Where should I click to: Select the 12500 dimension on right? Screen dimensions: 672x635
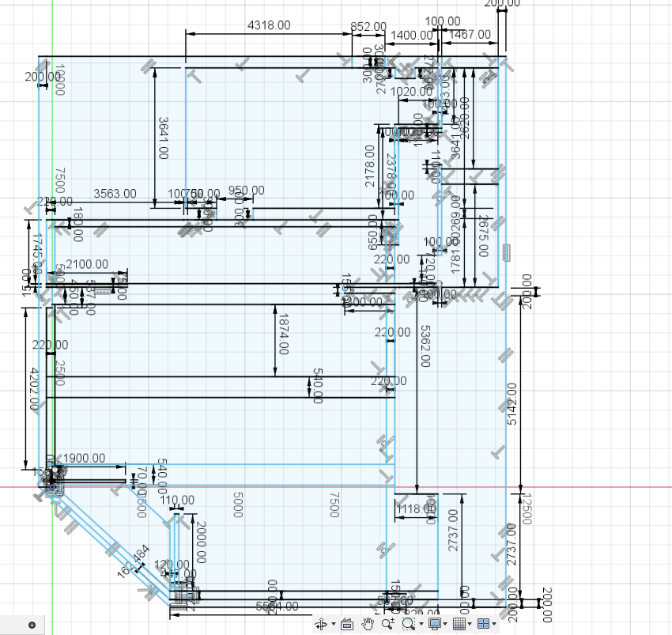(x=527, y=509)
